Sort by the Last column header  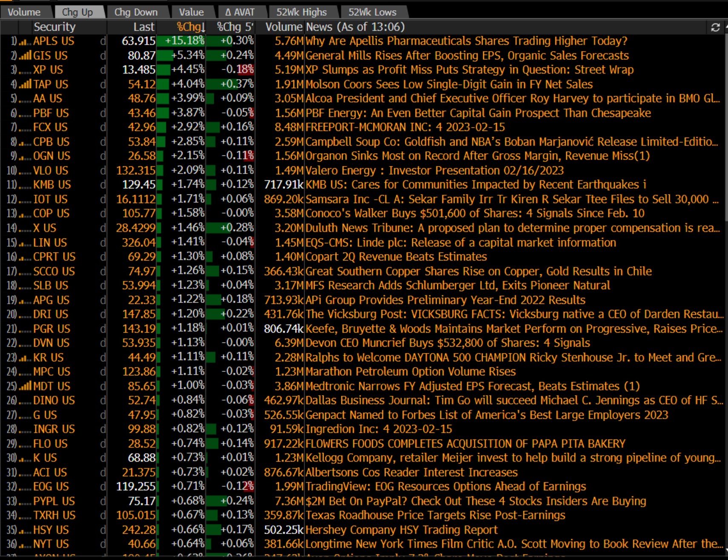click(x=144, y=27)
